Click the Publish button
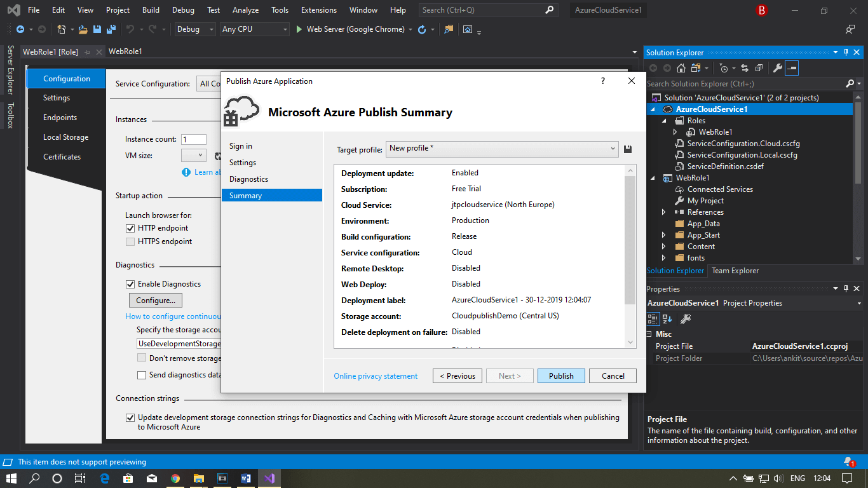 pyautogui.click(x=561, y=376)
